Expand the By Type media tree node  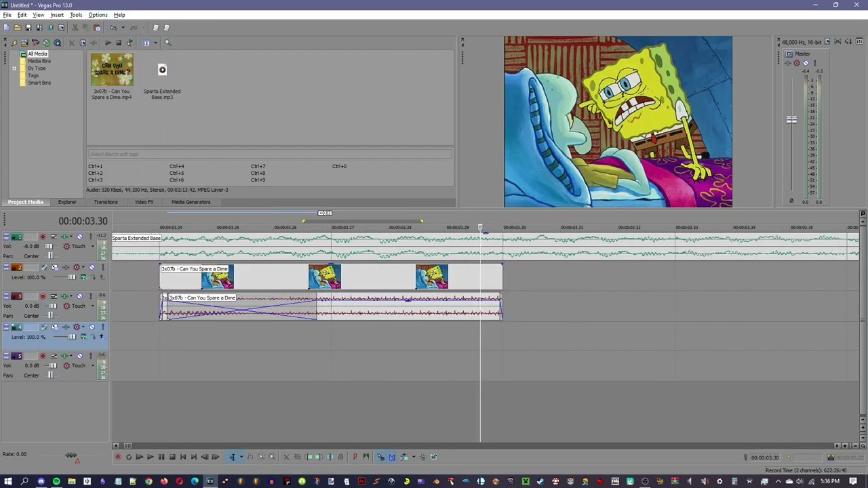(14, 68)
